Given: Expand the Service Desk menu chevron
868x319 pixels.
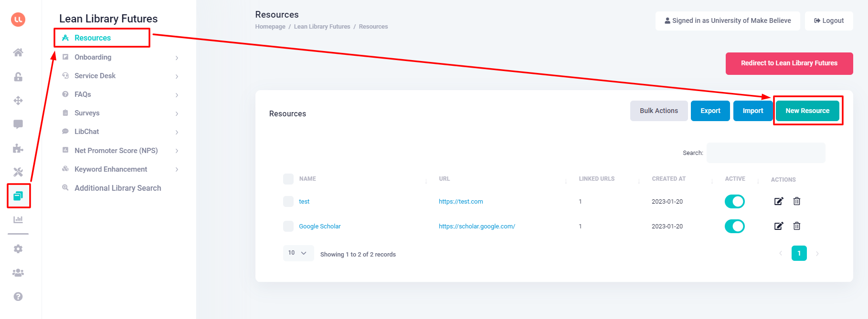Looking at the screenshot, I should tap(177, 76).
